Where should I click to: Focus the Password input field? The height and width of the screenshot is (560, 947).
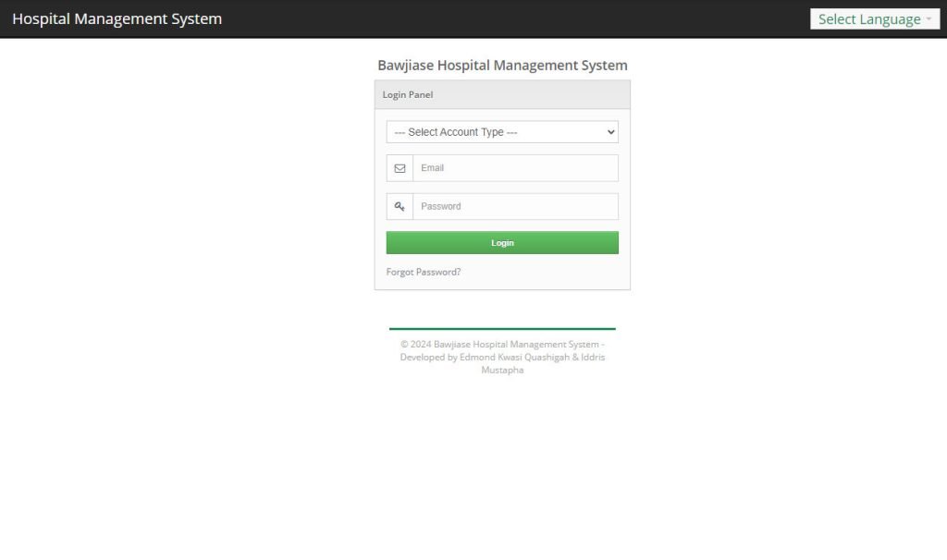pos(515,206)
